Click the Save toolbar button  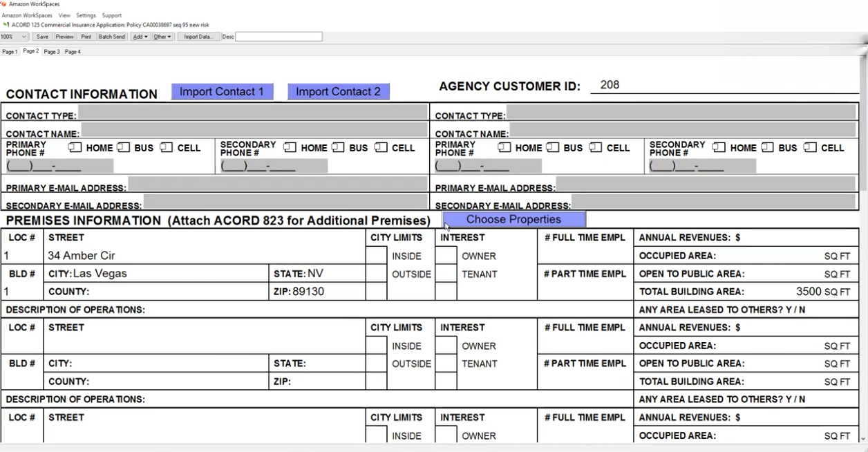click(x=42, y=37)
